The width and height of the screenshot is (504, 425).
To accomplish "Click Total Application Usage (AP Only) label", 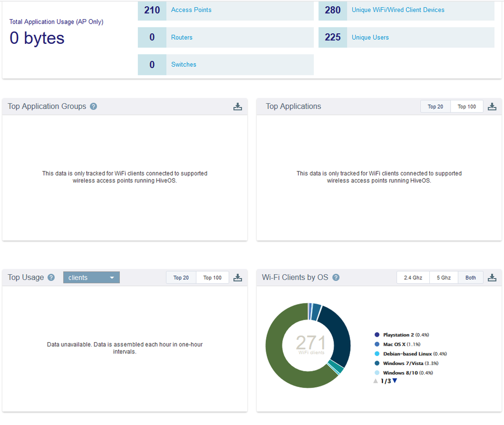I will [56, 22].
